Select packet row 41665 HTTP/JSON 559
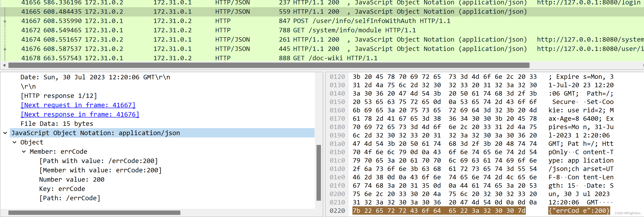 point(322,12)
